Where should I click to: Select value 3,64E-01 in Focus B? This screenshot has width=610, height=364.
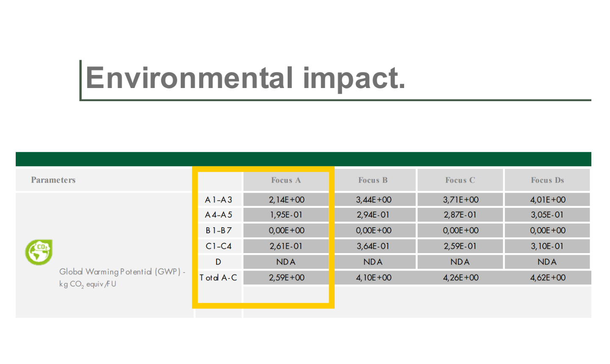pos(373,246)
